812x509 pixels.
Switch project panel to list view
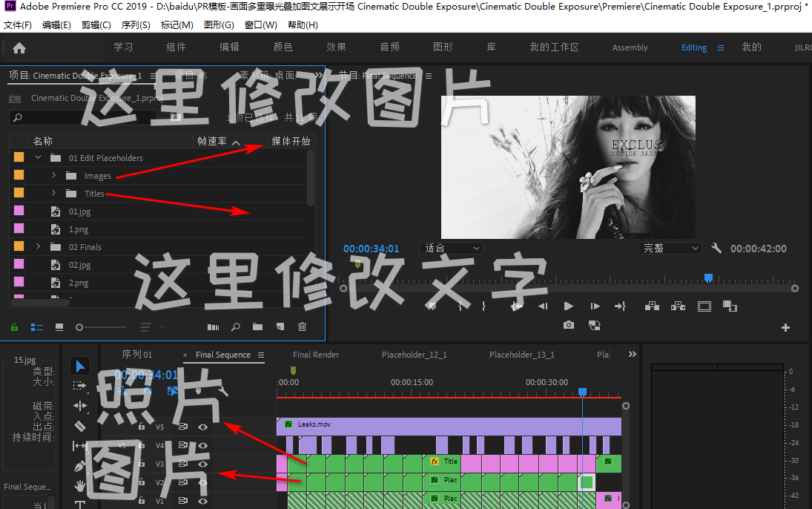37,327
